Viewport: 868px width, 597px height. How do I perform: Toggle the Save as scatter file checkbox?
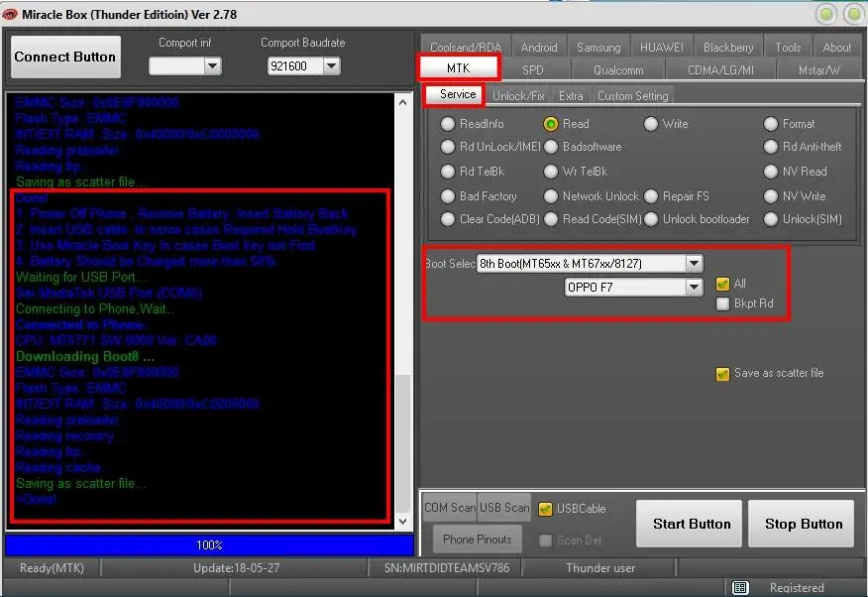click(x=722, y=374)
